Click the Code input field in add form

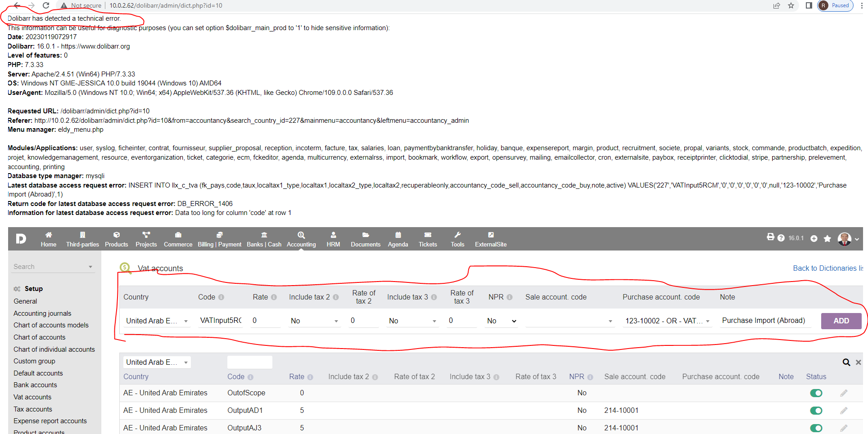click(221, 321)
